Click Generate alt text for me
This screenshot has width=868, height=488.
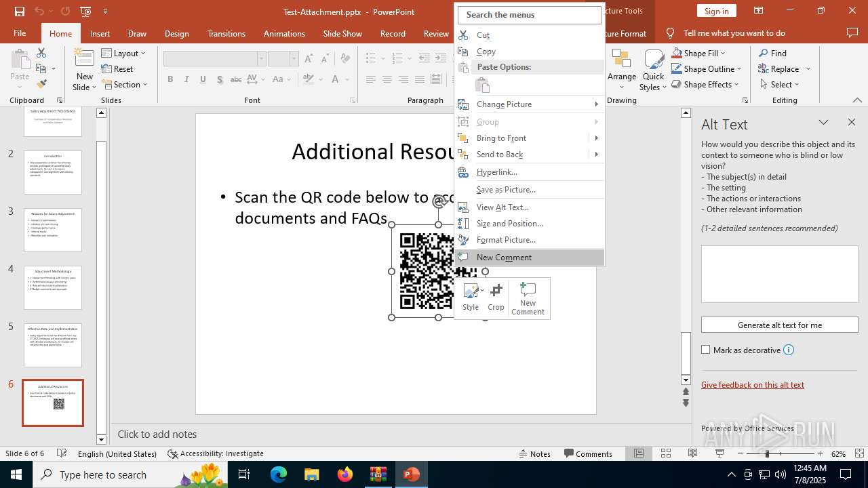coord(779,325)
